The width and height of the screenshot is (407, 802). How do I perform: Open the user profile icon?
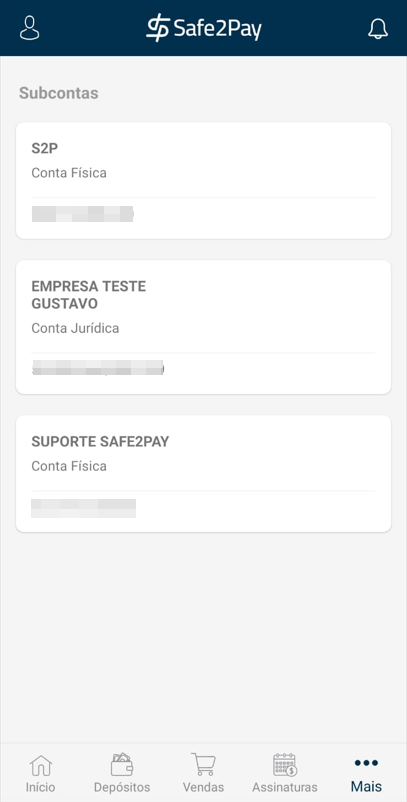pos(30,28)
